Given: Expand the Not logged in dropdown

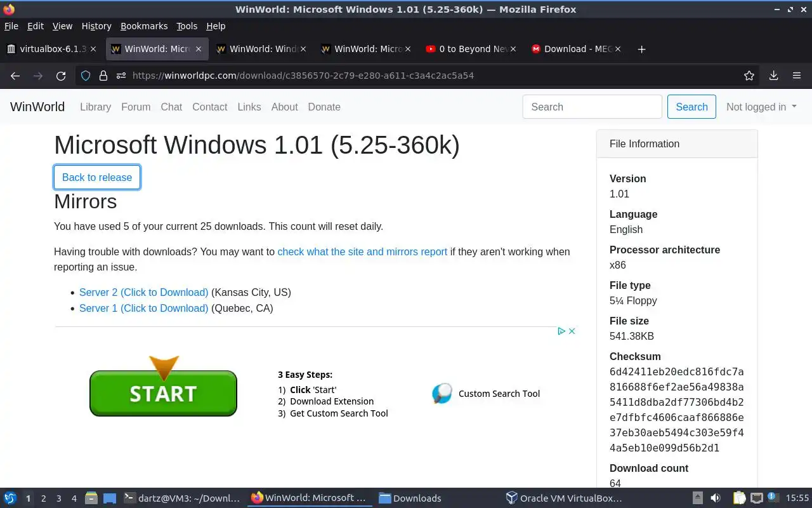Looking at the screenshot, I should pyautogui.click(x=761, y=107).
